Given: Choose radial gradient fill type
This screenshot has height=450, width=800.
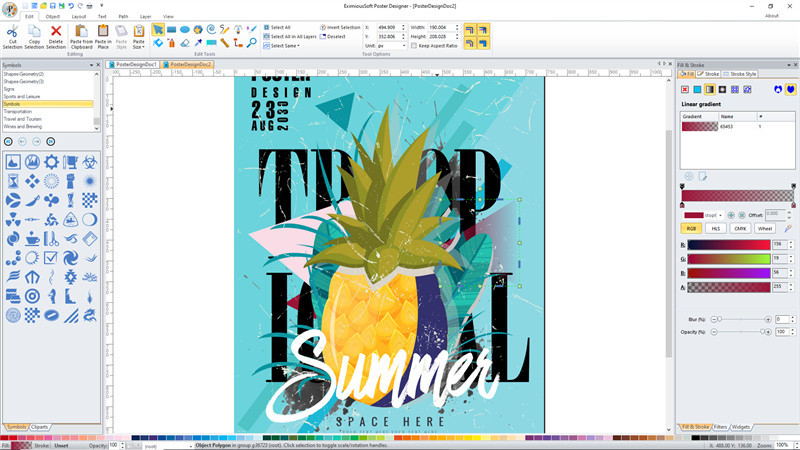Looking at the screenshot, I should [722, 89].
